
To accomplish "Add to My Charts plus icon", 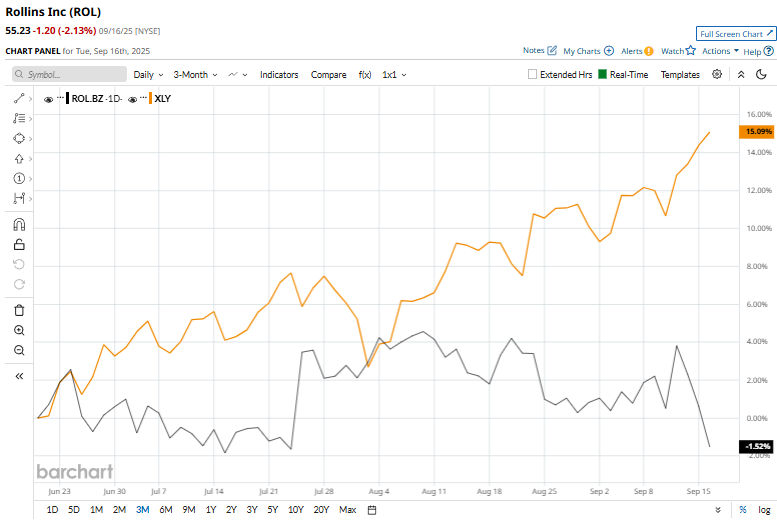I will 609,51.
